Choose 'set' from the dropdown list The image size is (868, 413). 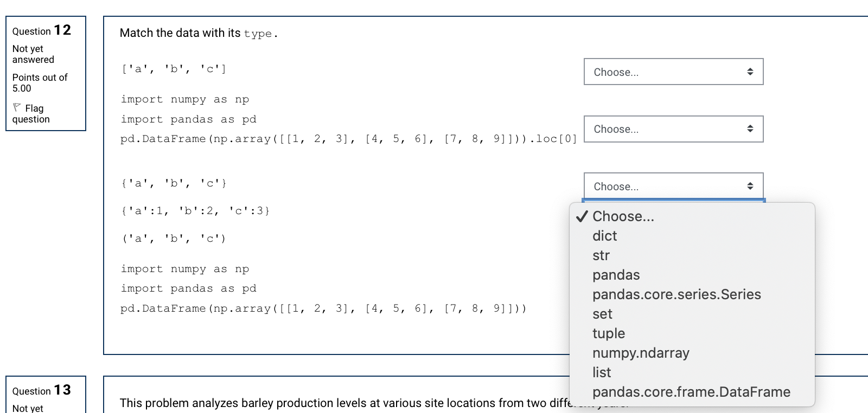692,314
